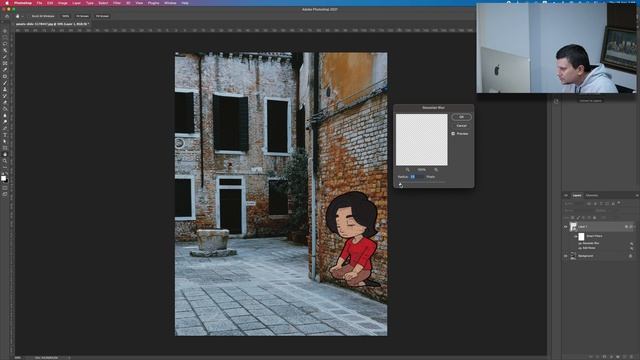Open the Screen Mode options in toolbar
The image size is (640, 360).
pos(5,194)
